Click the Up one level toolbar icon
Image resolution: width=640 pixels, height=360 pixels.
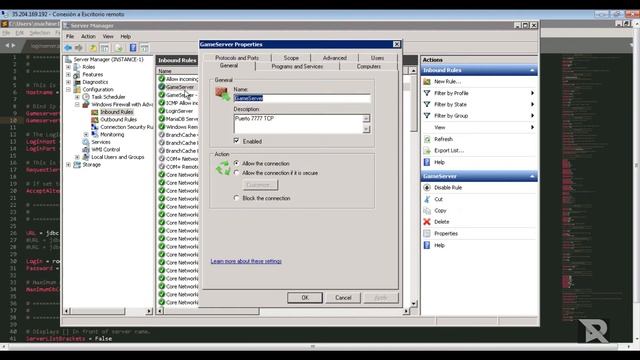pyautogui.click(x=93, y=48)
